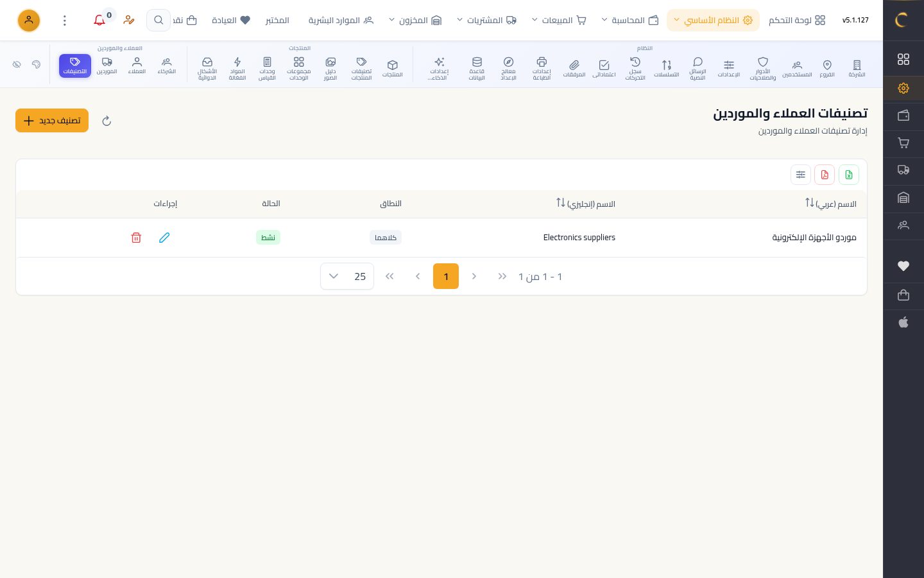Open Print Settings (إعدادات الطباعة)

[542, 68]
